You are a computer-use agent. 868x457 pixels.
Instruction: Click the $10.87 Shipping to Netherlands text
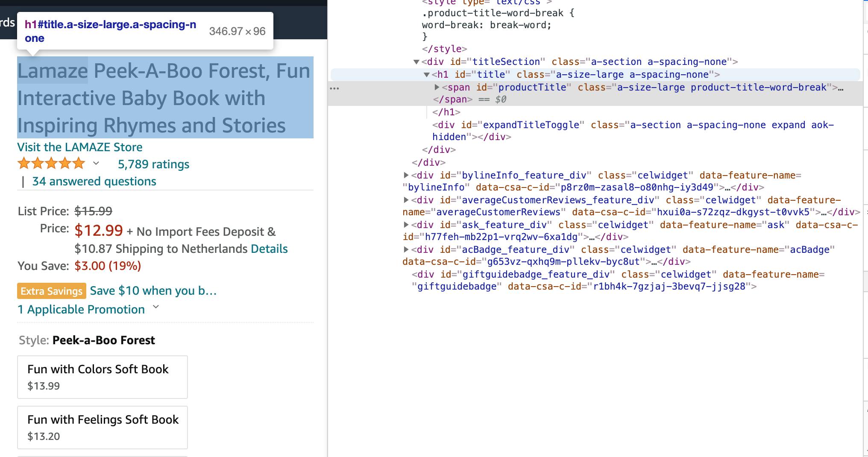pos(161,249)
